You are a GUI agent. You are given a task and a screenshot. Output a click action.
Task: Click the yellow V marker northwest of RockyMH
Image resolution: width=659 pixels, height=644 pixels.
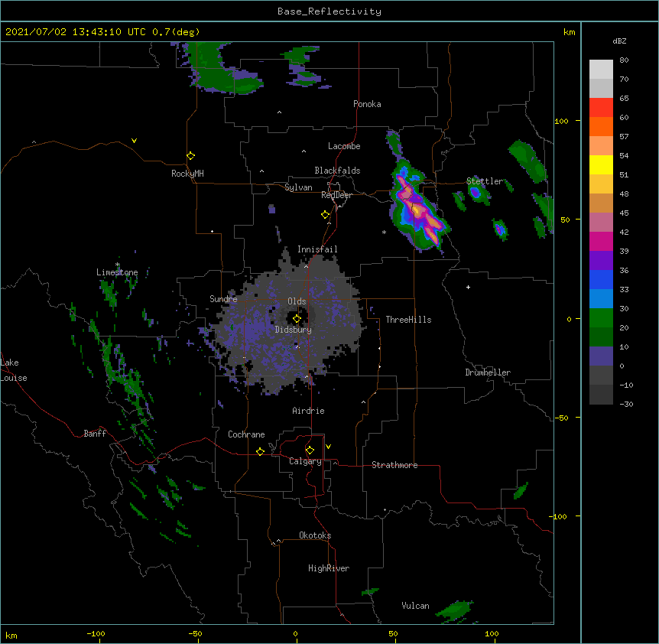click(x=134, y=141)
